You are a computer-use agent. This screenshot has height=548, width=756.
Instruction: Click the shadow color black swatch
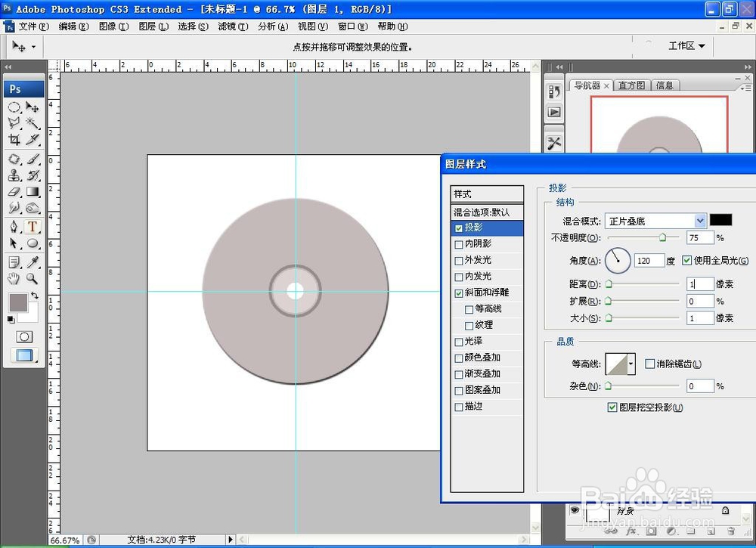click(x=720, y=220)
